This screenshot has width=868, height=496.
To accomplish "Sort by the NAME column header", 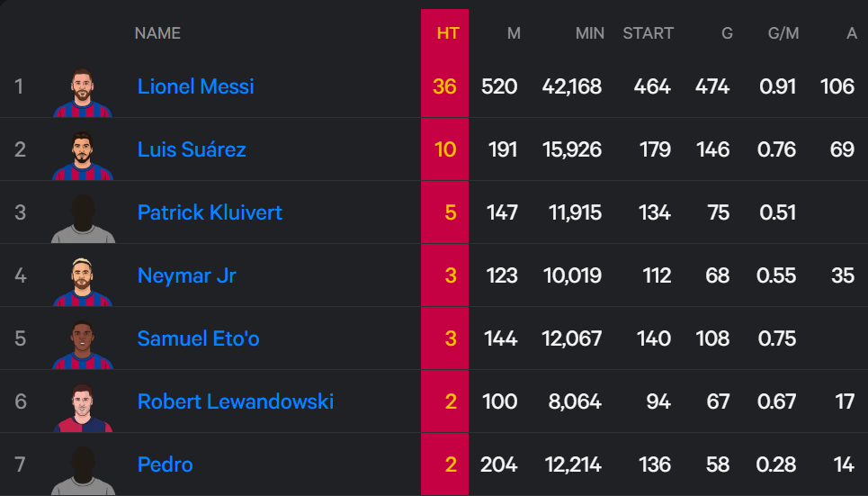I will [157, 33].
